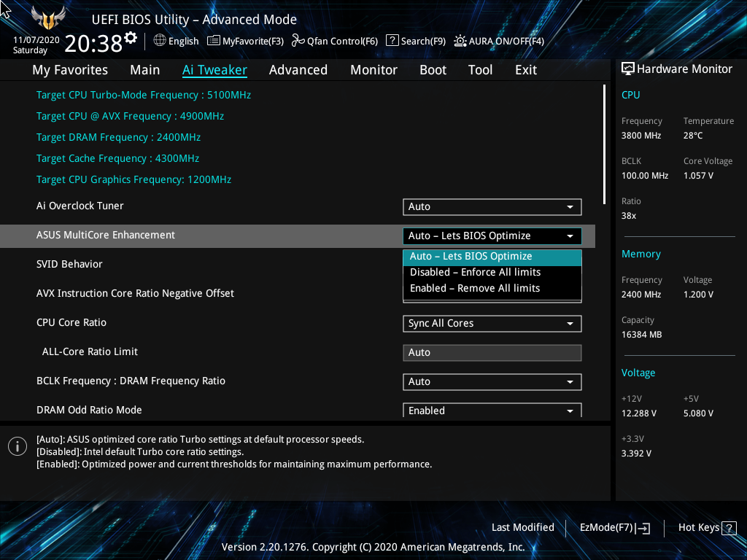Open the Advanced tab
747x560 pixels.
(298, 70)
